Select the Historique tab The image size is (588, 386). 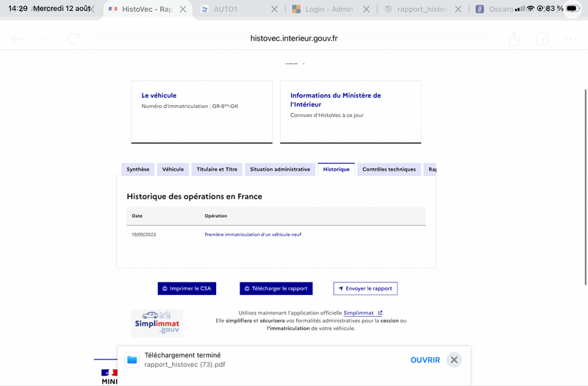click(337, 169)
